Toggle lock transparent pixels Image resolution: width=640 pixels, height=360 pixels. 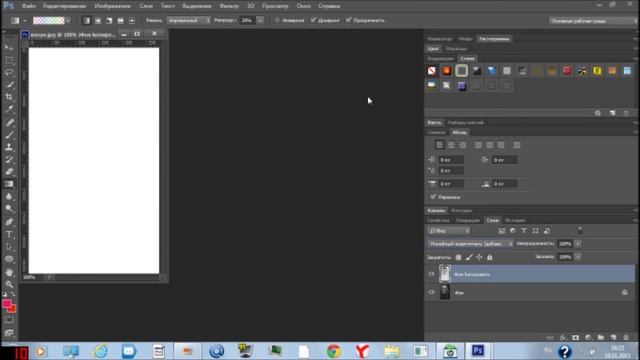(458, 257)
